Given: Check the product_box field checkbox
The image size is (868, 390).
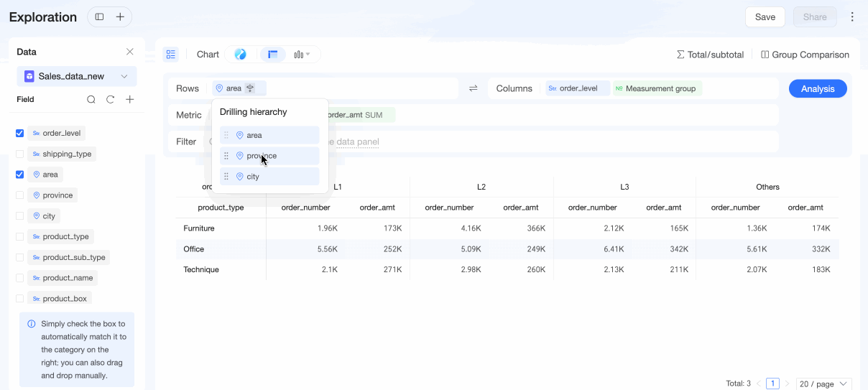Looking at the screenshot, I should click(x=20, y=298).
